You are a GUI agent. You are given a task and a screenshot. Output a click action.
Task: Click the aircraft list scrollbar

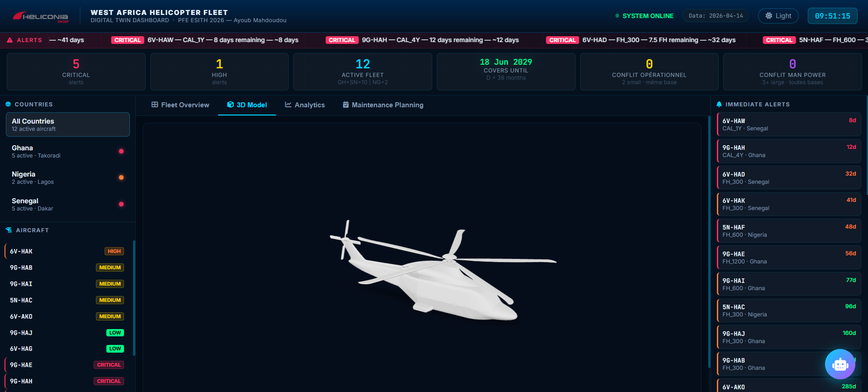pyautogui.click(x=134, y=298)
